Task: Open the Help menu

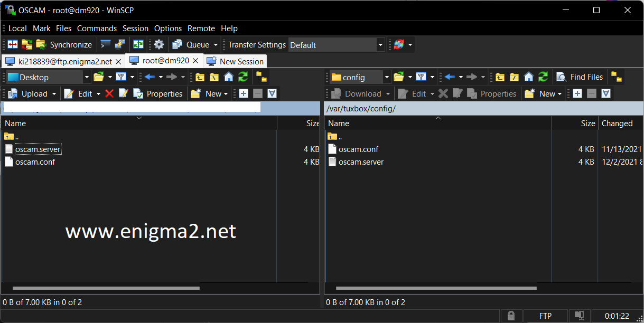Action: 229,28
